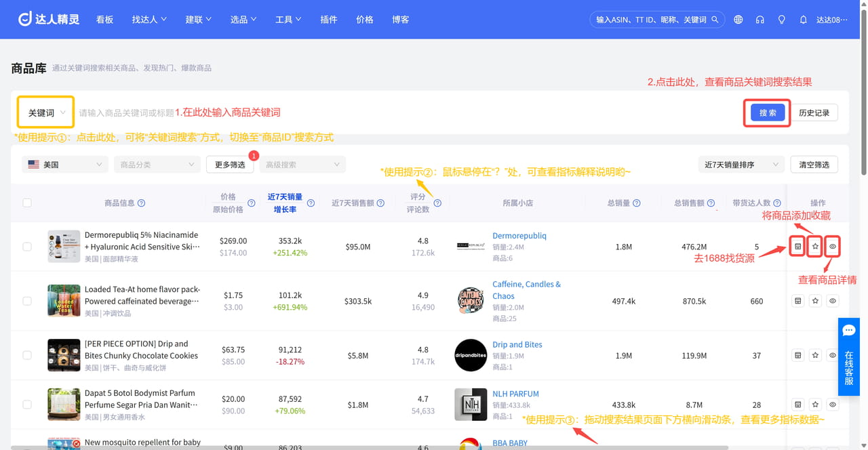Viewport: 868px width, 450px height.
Task: Check the select-all checkbox in table header
Action: click(x=27, y=203)
